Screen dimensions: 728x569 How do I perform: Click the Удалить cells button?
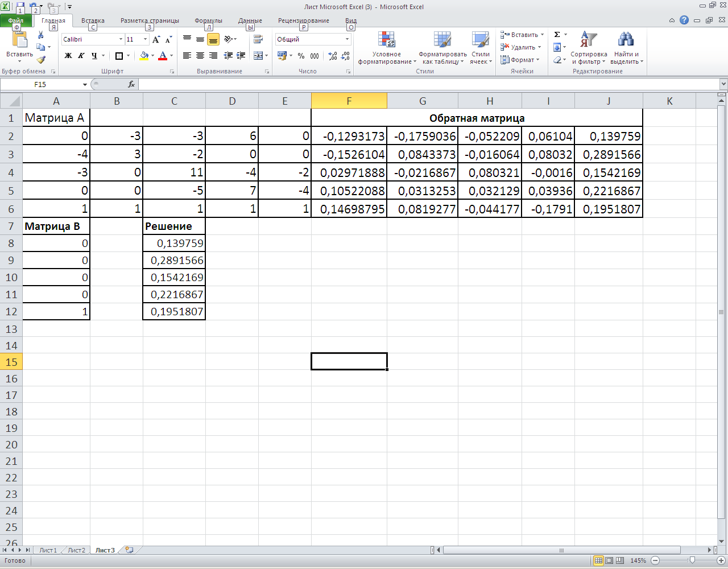[518, 47]
